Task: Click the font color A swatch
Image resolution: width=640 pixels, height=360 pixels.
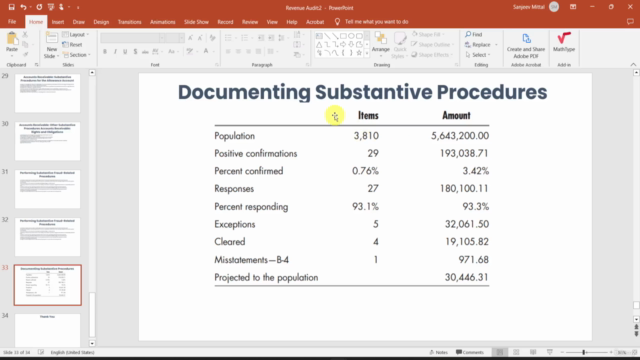Action: 206,51
